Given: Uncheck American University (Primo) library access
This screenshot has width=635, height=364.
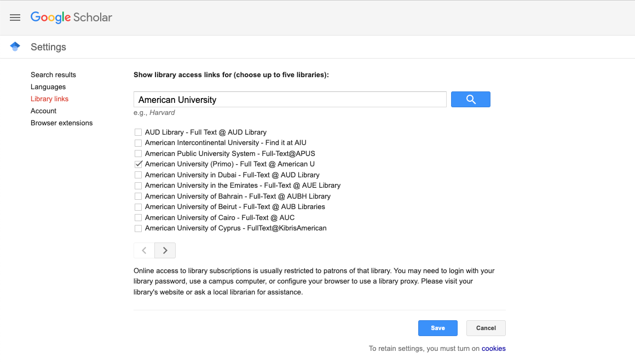Looking at the screenshot, I should pyautogui.click(x=138, y=164).
